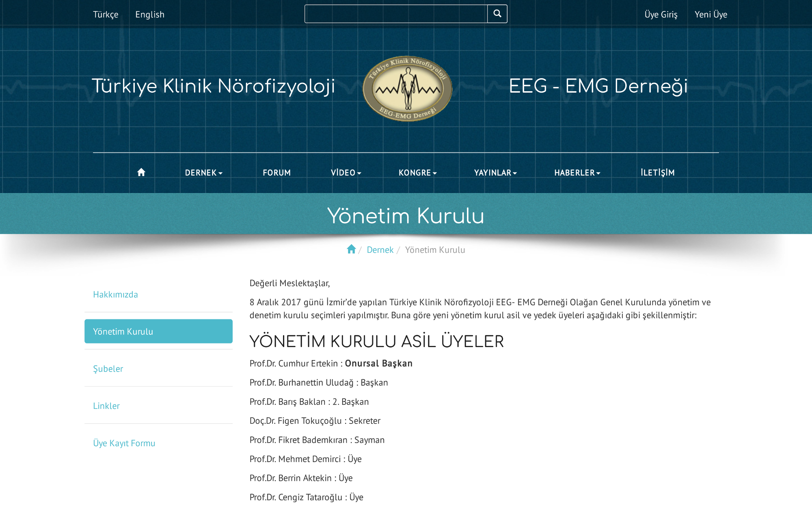Viewport: 812px width, 508px height.
Task: Click the Prof.Dr. Cengiz Tataroğlu line
Action: tap(307, 497)
